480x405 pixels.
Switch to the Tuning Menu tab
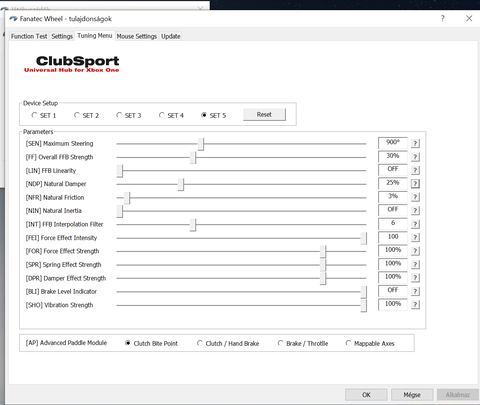tap(95, 35)
